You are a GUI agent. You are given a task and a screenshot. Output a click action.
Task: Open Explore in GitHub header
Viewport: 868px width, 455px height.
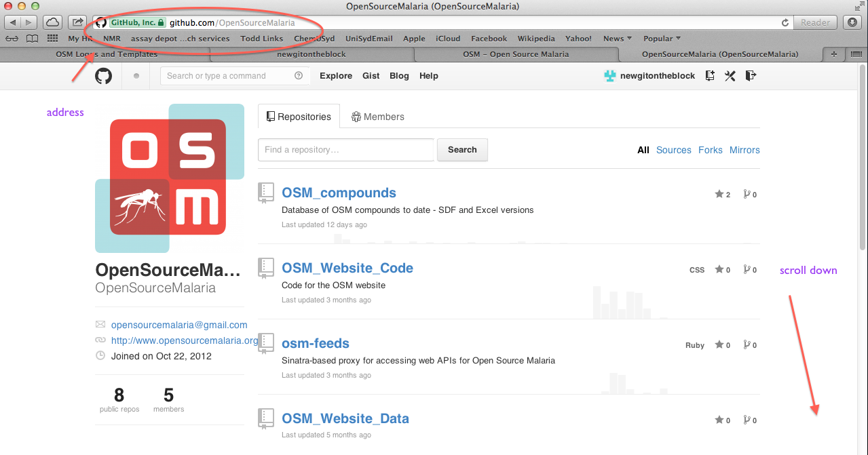pos(336,76)
